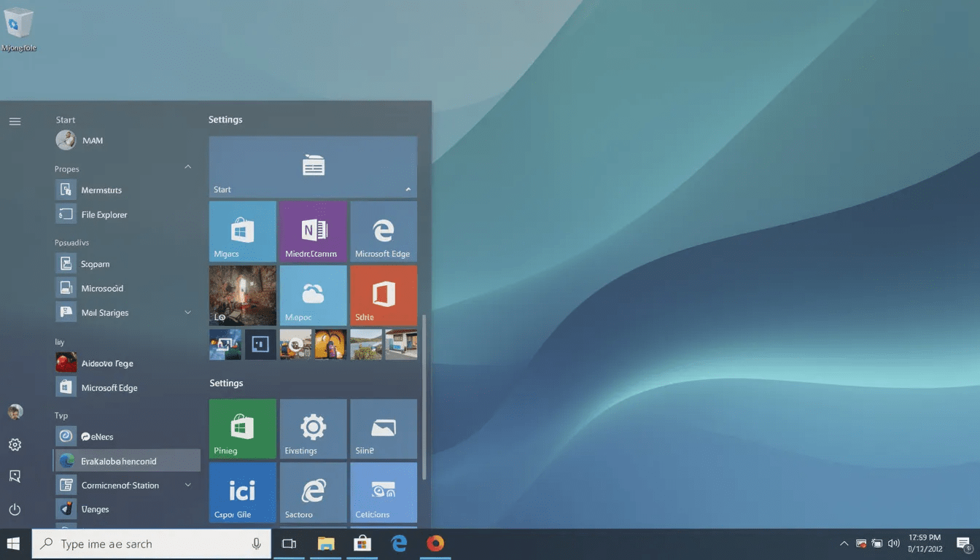Open the orange Office tile
The height and width of the screenshot is (560, 980).
[x=384, y=295]
